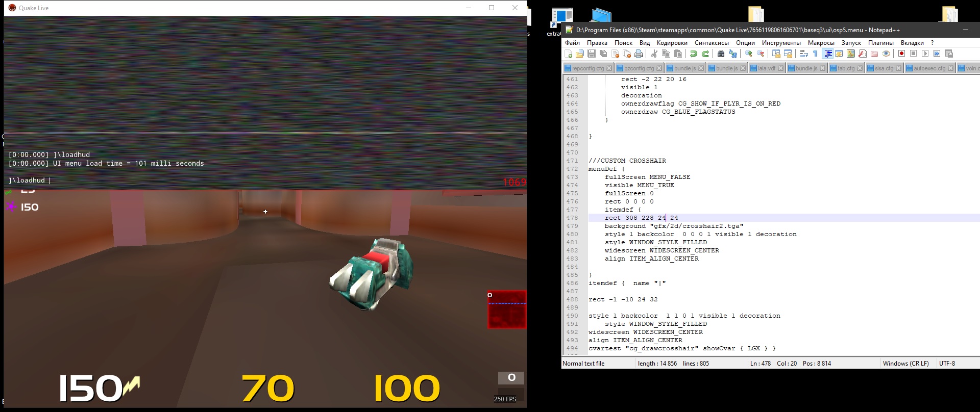Open the ? help menu

tap(932, 43)
